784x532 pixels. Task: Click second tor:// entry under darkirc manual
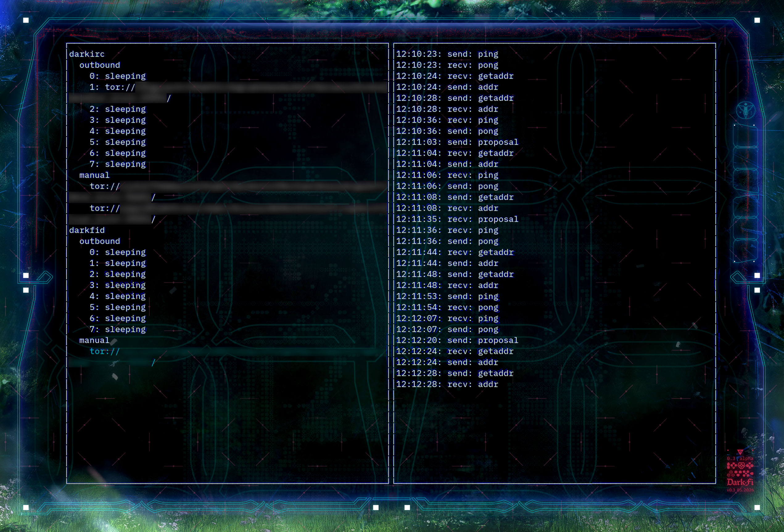pos(228,214)
